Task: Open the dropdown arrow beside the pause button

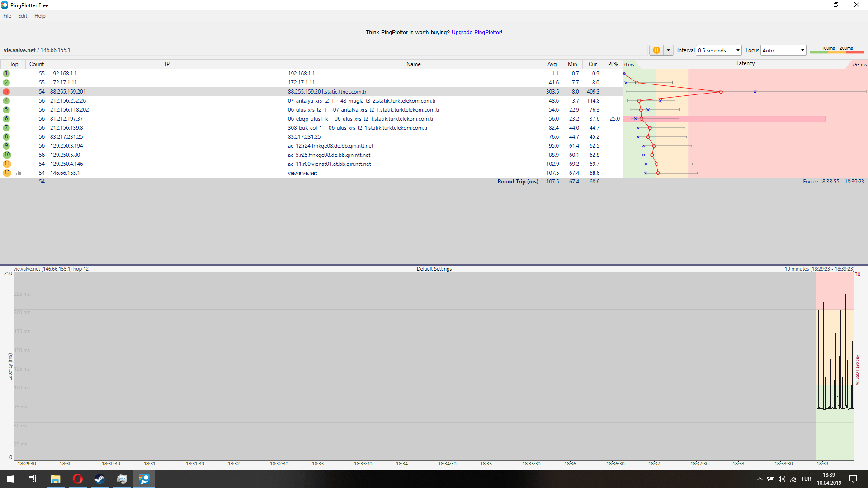Action: pos(668,50)
